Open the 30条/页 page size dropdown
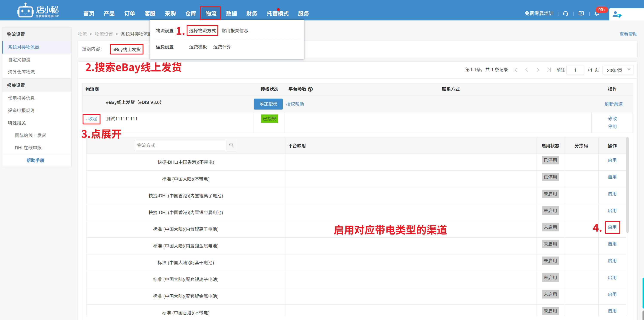The height and width of the screenshot is (320, 644). tap(618, 70)
